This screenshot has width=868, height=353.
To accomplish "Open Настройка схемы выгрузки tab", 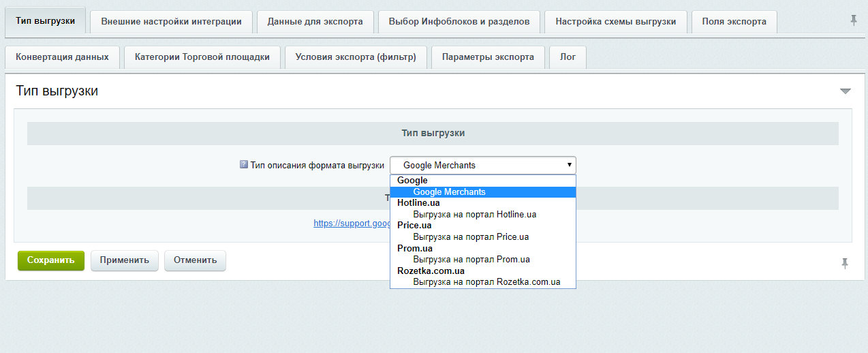I will coord(616,21).
